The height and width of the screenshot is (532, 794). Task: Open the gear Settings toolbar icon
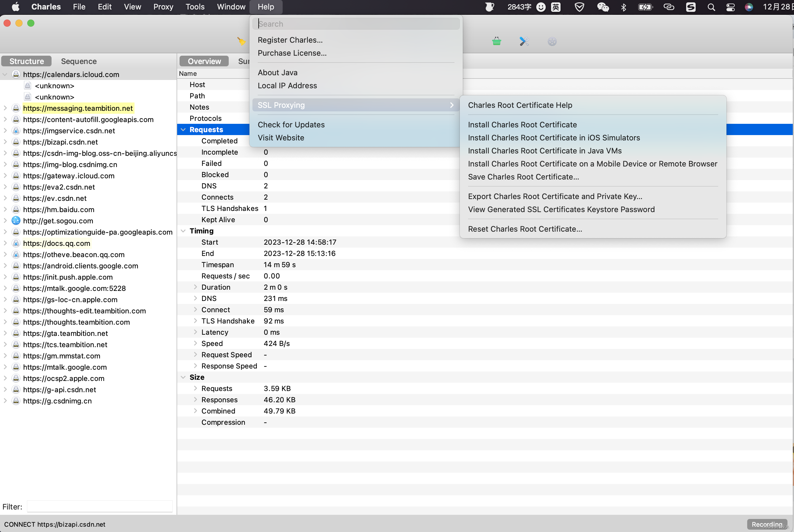(x=552, y=41)
